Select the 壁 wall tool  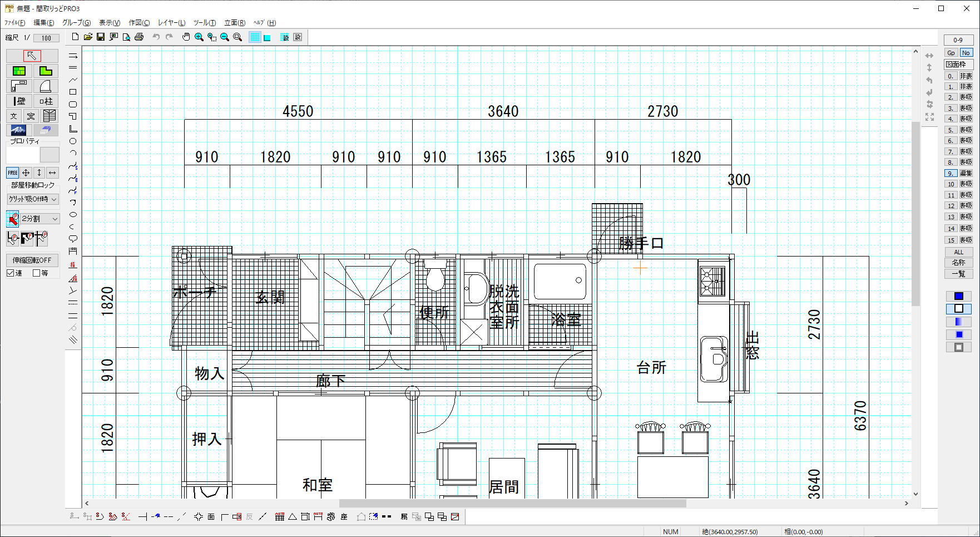pos(19,101)
